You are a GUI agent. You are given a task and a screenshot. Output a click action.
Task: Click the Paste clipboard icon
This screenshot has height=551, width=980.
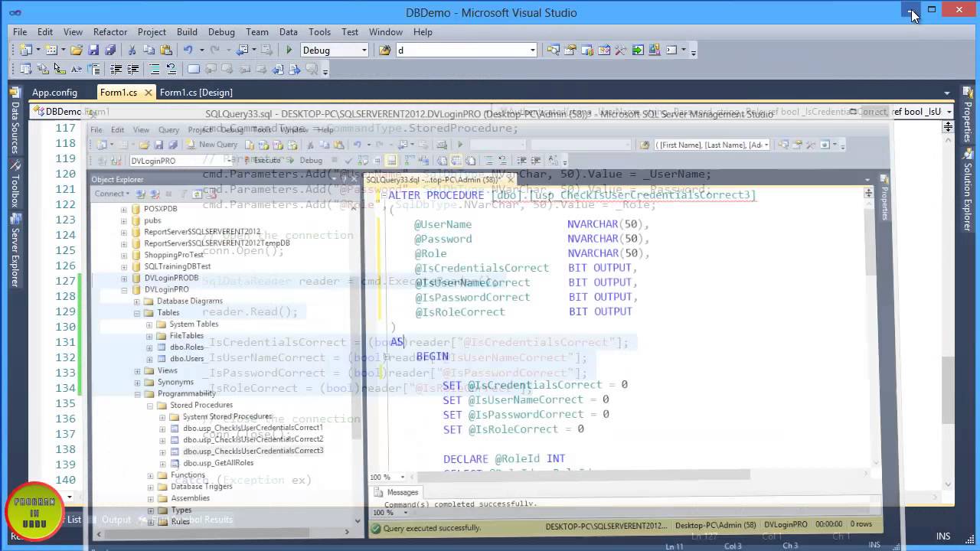tap(166, 50)
